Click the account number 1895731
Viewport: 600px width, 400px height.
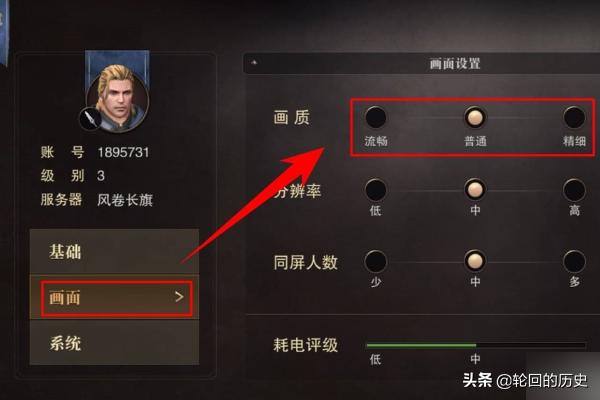click(123, 152)
